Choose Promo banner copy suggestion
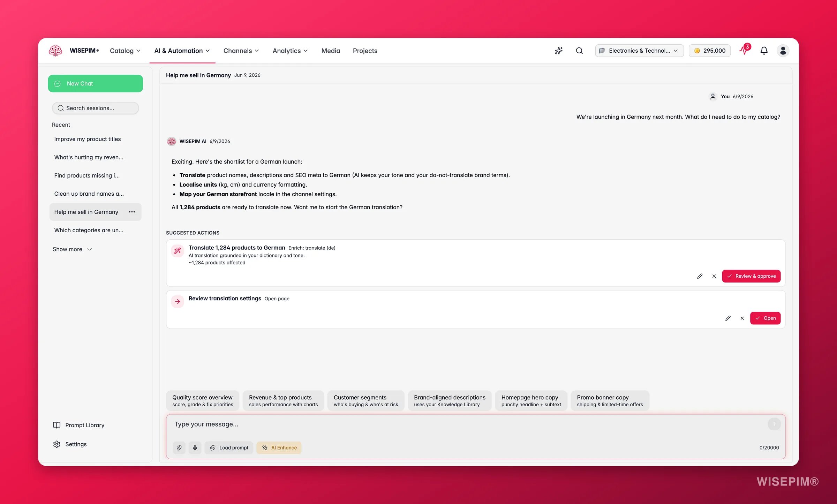This screenshot has width=837, height=504. pos(610,400)
